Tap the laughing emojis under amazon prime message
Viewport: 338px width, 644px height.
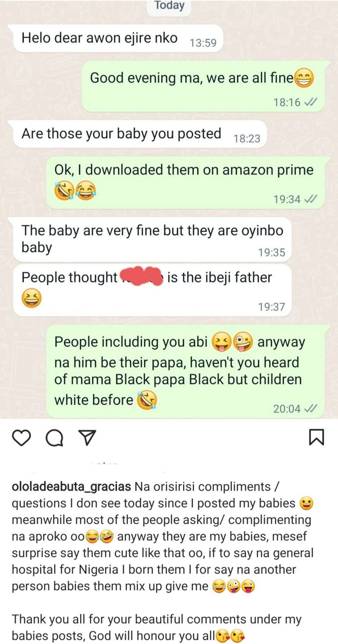coord(75,191)
